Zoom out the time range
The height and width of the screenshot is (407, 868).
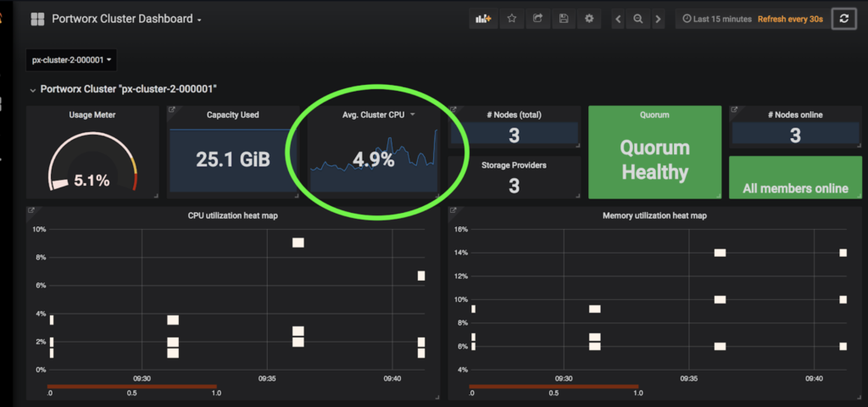637,19
